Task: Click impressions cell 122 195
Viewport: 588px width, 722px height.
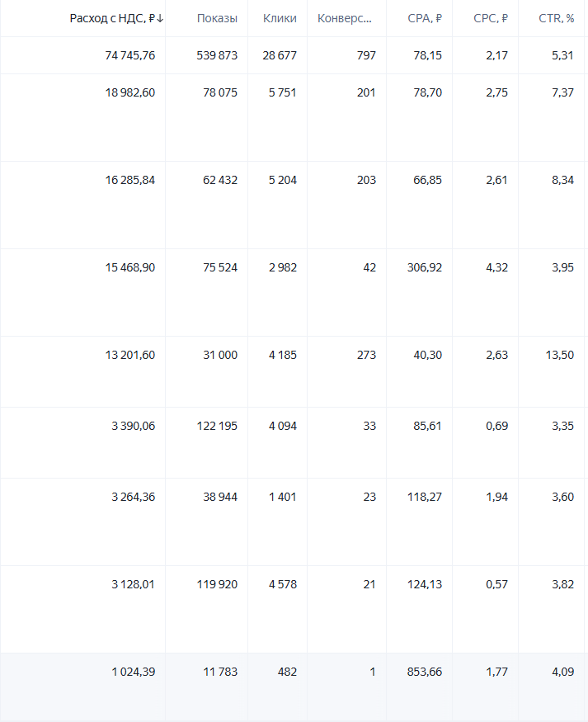Action: 217,426
